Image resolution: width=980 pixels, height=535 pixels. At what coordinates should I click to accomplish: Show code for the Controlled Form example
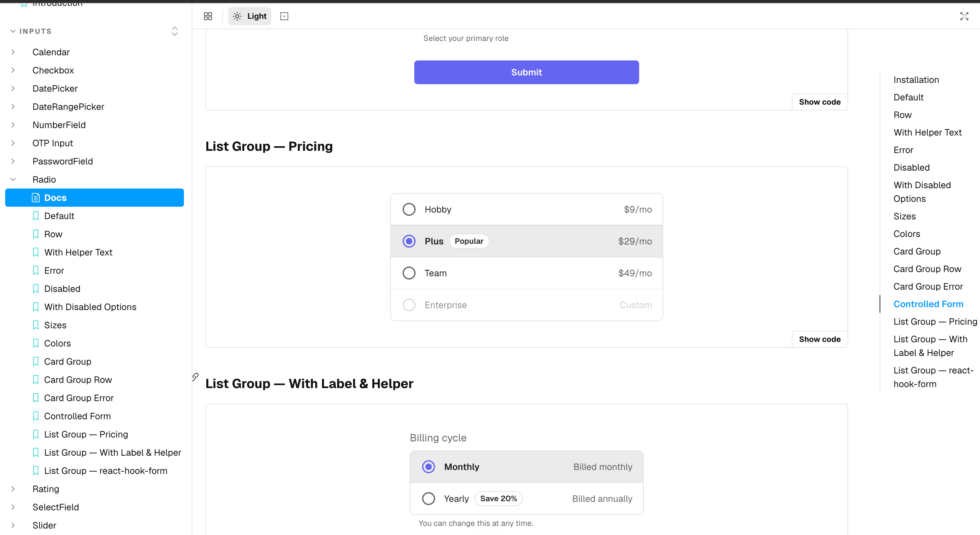click(x=820, y=102)
